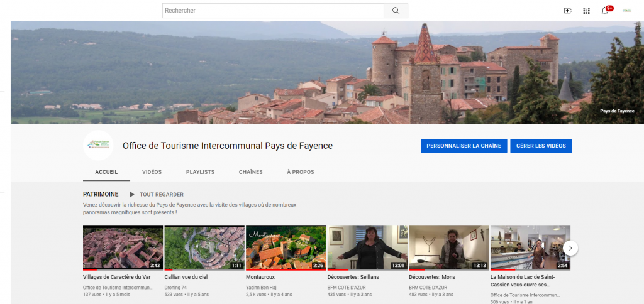Switch to the Vidéos tab
Viewport: 644px width, 304px height.
(x=152, y=172)
